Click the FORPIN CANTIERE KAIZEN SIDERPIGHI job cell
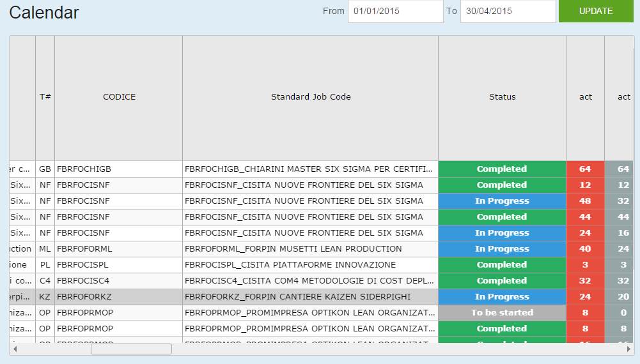Screen dimensions: 640x364 (310, 297)
